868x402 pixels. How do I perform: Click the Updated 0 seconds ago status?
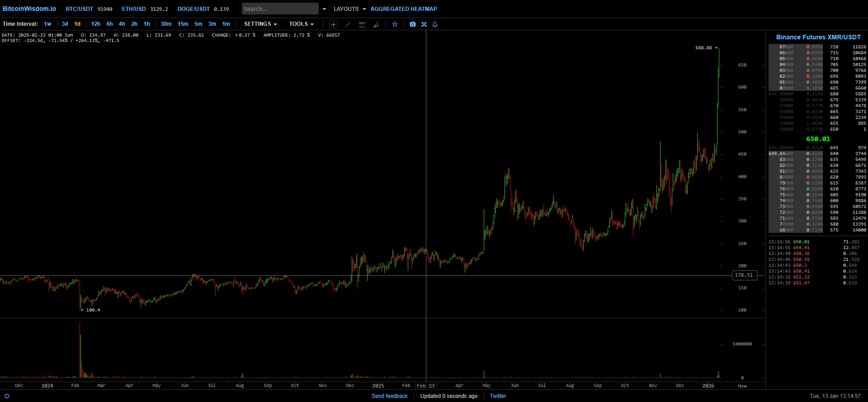448,396
